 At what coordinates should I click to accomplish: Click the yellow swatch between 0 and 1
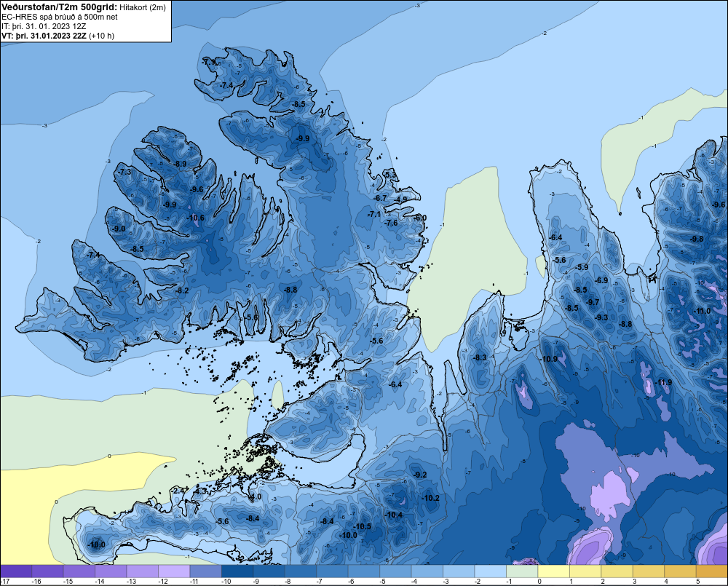[553, 571]
